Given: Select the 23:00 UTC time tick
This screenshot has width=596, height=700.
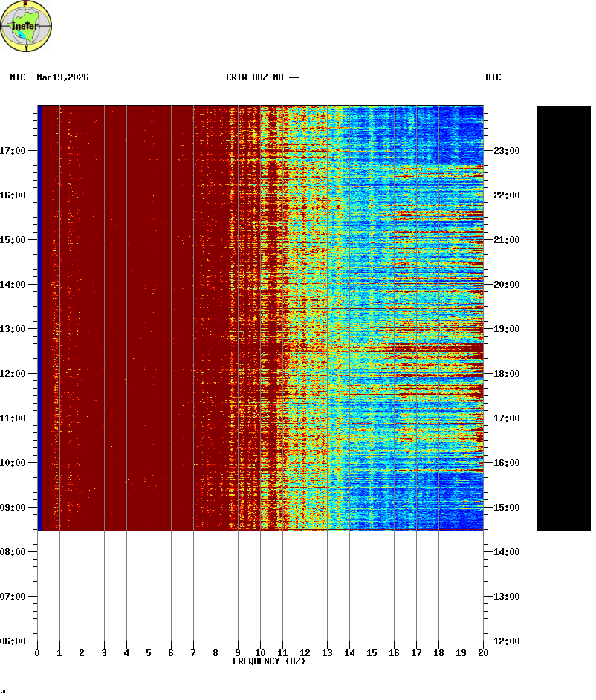Looking at the screenshot, I should point(506,151).
